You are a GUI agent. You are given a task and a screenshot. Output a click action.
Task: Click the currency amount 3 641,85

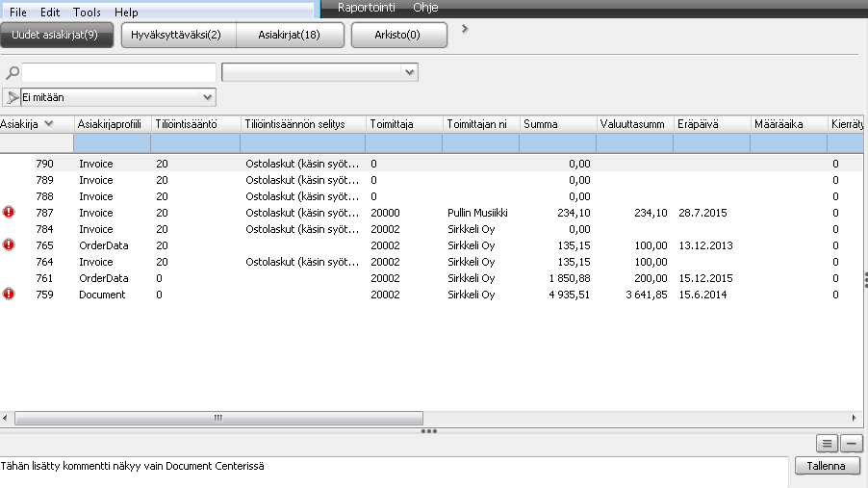pyautogui.click(x=647, y=295)
